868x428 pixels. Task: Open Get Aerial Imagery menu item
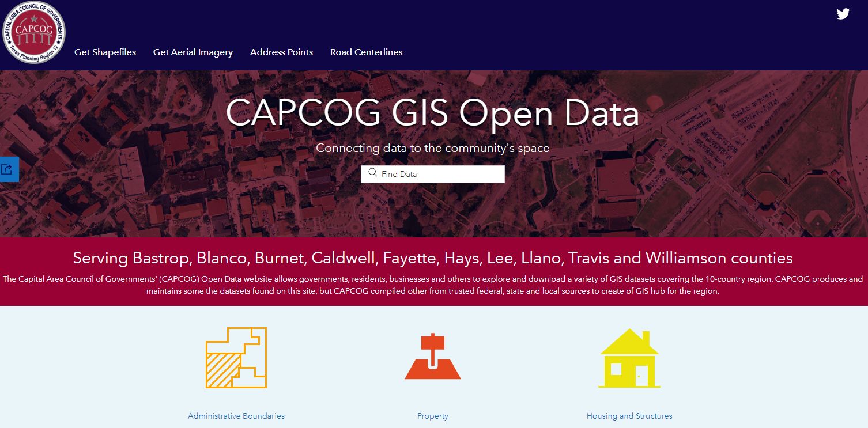coord(193,52)
